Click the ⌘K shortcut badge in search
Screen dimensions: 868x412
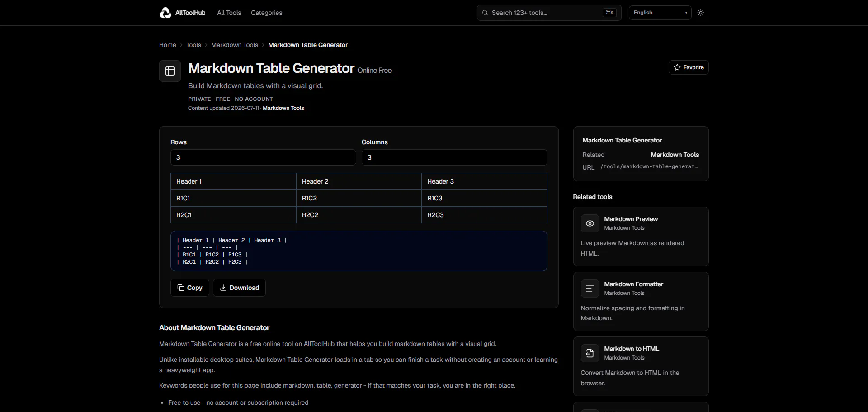click(609, 13)
